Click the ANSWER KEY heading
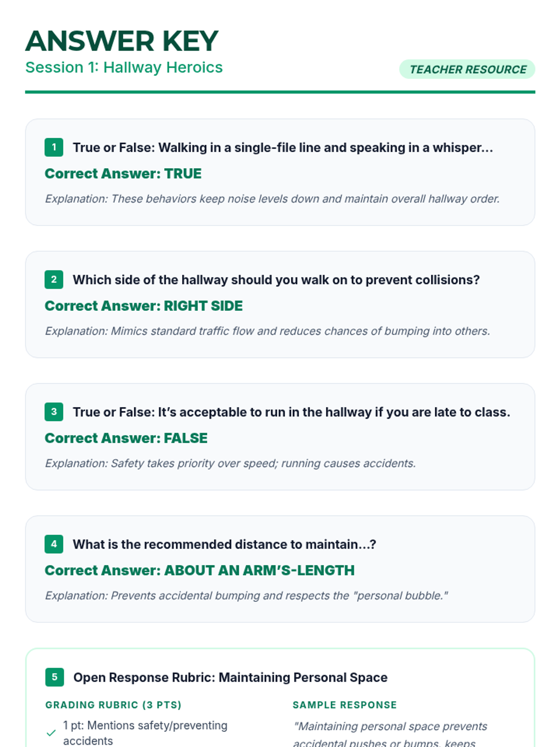The height and width of the screenshot is (747, 560). (122, 41)
